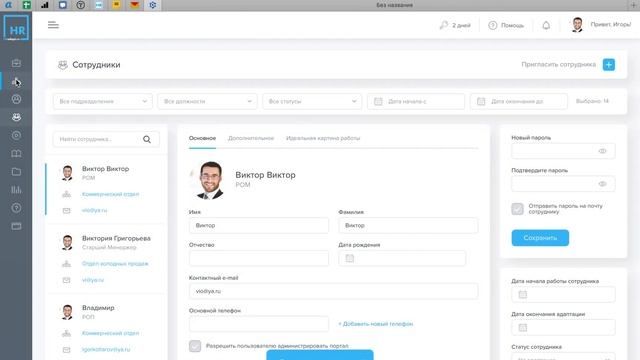
Task: Open Коммерческий отдел link under Виктор Виктор
Action: [x=110, y=194]
